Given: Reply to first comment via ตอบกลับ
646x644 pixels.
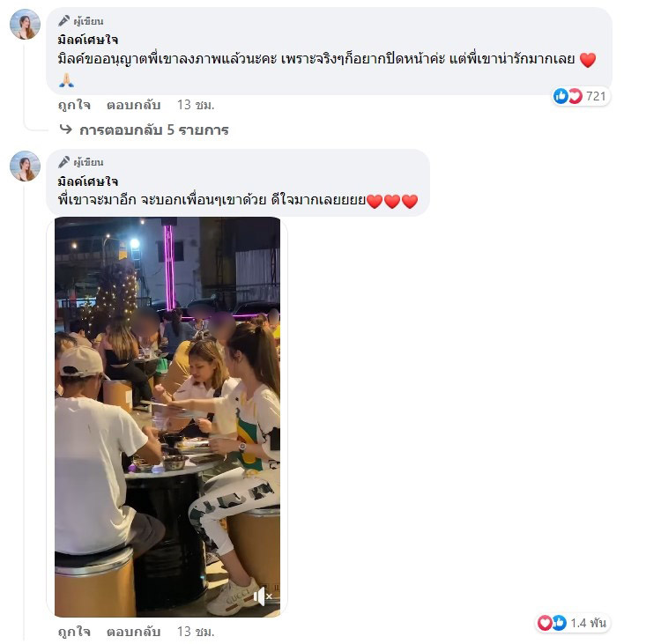Looking at the screenshot, I should pos(133,105).
